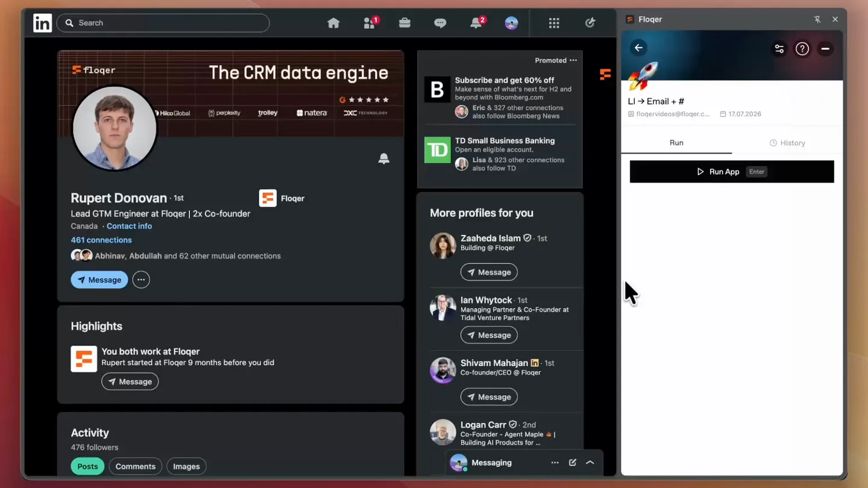Open the Messaging speech bubble icon in top bar
This screenshot has height=488, width=868.
pos(440,23)
